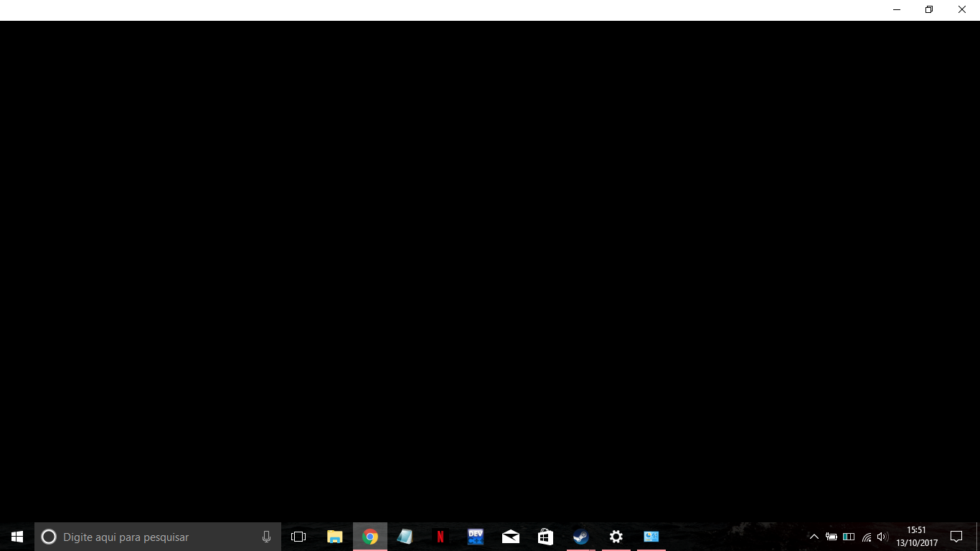This screenshot has width=980, height=551.
Task: Show hidden system tray icons
Action: [x=814, y=537]
